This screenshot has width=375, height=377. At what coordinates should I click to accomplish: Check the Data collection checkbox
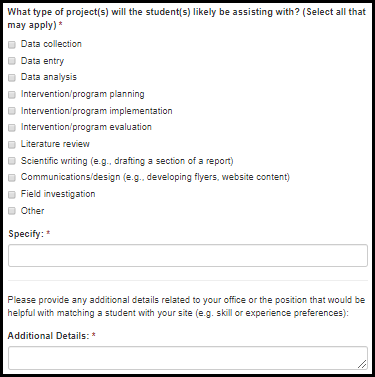pos(12,45)
